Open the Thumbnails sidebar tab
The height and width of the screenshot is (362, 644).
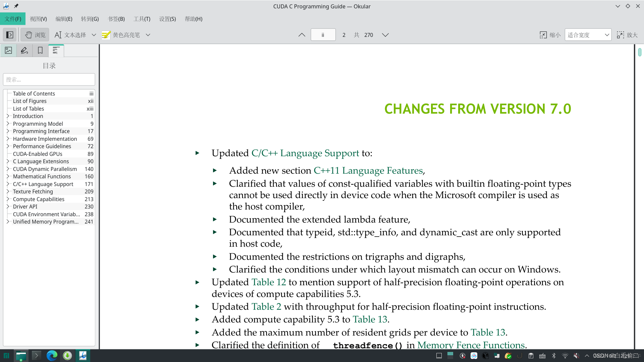point(8,51)
